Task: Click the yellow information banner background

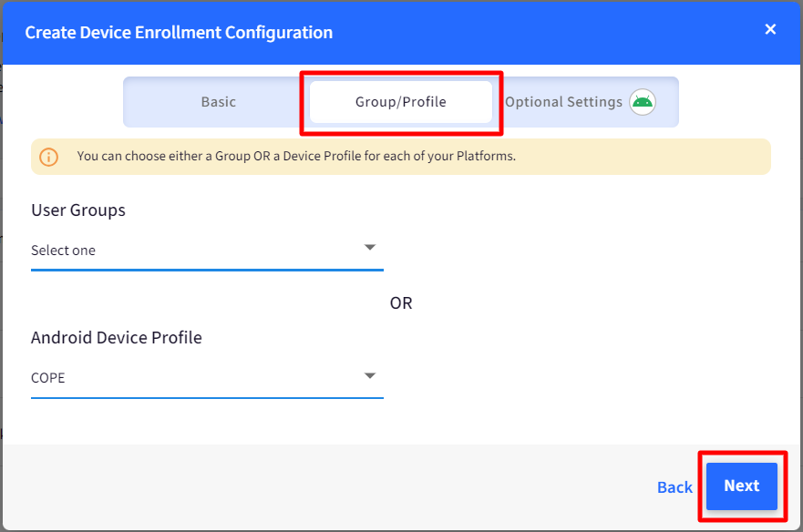Action: click(640, 157)
